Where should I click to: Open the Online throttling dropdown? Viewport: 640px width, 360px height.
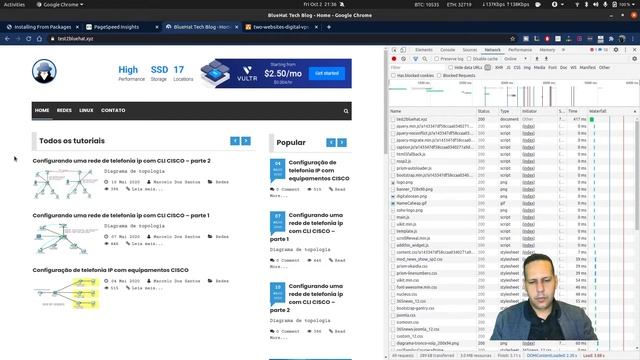pyautogui.click(x=516, y=59)
